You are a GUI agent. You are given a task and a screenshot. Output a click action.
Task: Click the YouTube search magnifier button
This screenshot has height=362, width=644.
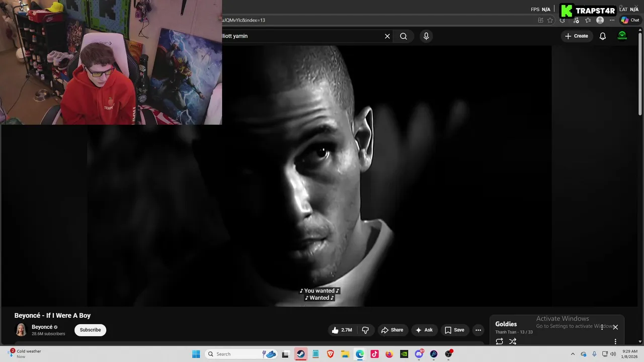404,36
